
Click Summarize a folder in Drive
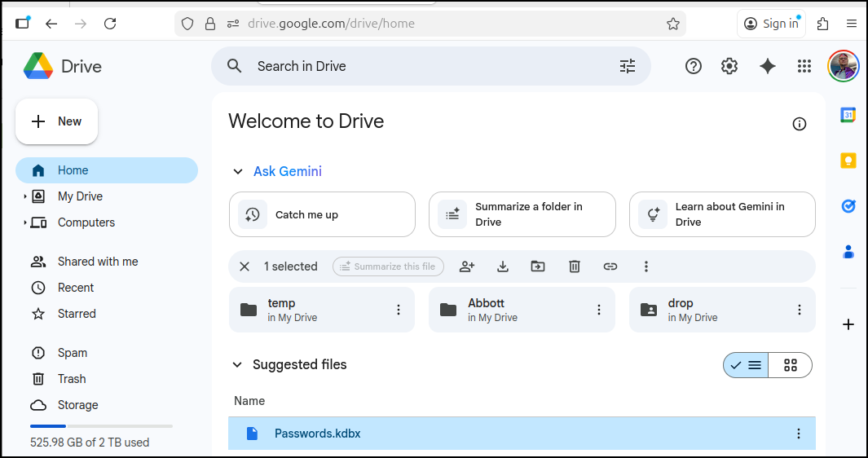point(522,215)
